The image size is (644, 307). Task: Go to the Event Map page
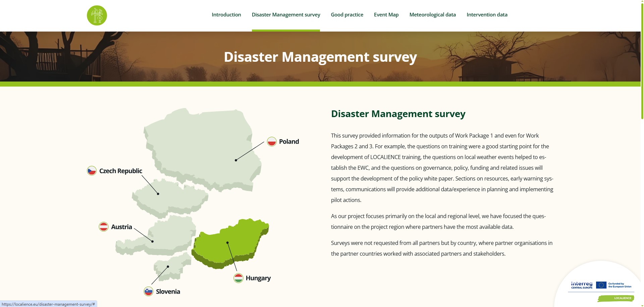coord(386,15)
